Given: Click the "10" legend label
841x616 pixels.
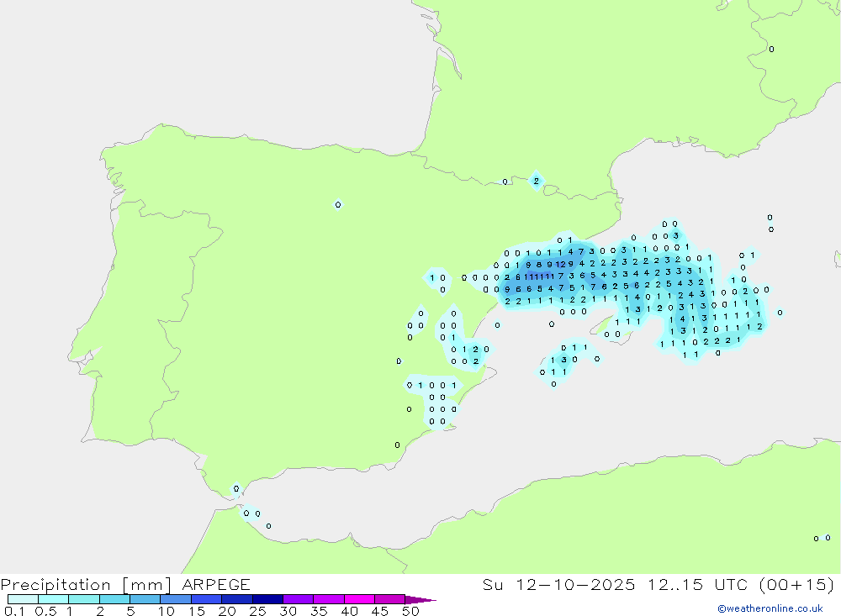Looking at the screenshot, I should click(x=167, y=611).
